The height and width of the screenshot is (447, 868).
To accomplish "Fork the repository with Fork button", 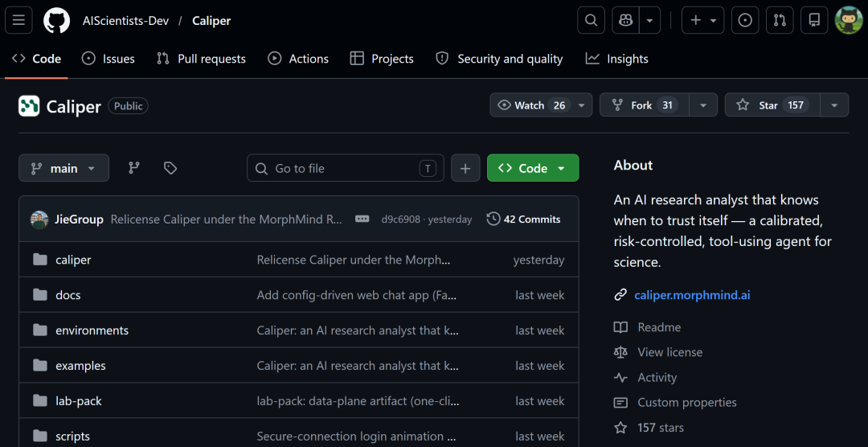I will pyautogui.click(x=645, y=105).
